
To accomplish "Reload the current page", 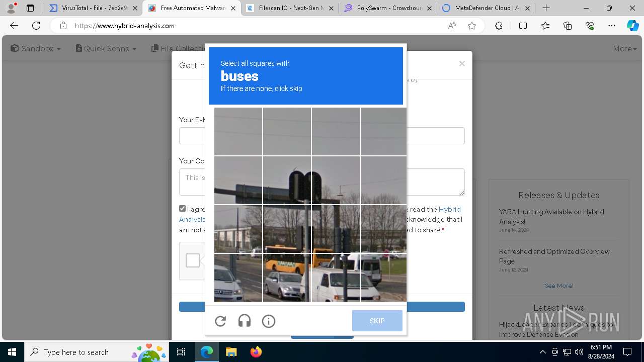I will (36, 26).
